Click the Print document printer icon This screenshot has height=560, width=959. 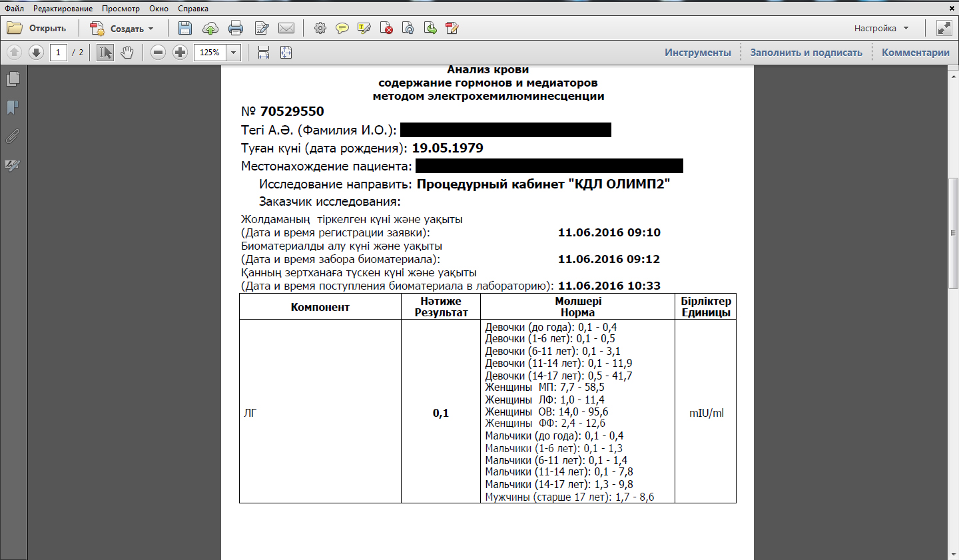coord(236,28)
